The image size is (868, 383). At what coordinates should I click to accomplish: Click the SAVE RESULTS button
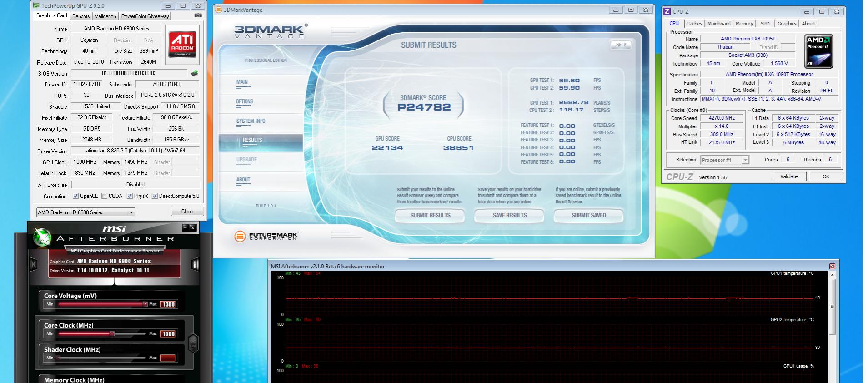pyautogui.click(x=509, y=215)
